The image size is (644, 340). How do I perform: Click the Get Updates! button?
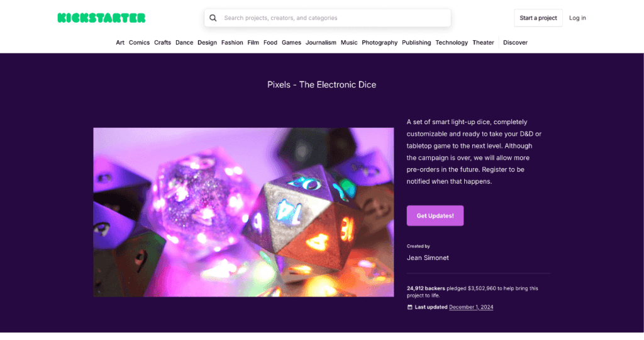pyautogui.click(x=435, y=215)
